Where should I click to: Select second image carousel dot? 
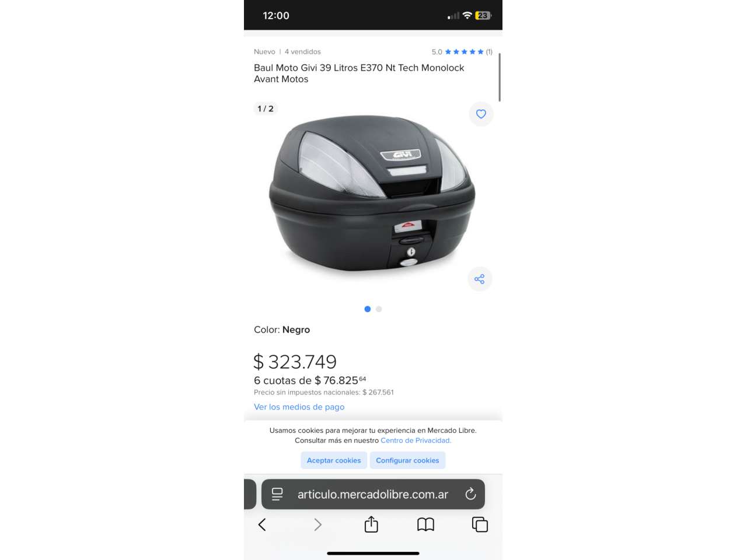pyautogui.click(x=379, y=309)
